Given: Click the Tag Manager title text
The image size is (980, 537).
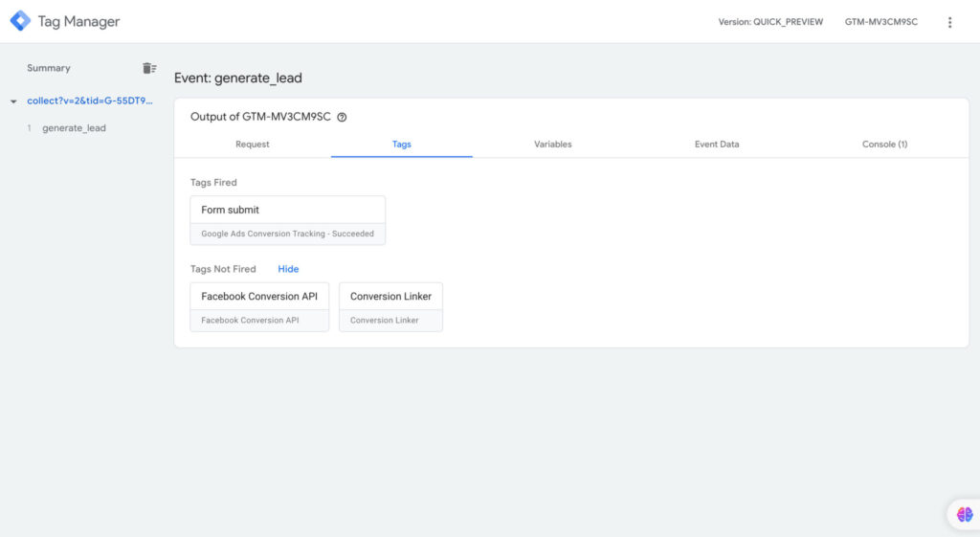Looking at the screenshot, I should [x=78, y=21].
